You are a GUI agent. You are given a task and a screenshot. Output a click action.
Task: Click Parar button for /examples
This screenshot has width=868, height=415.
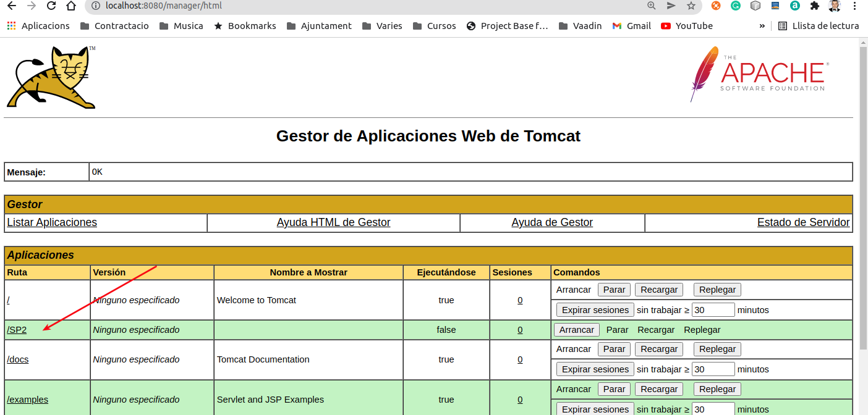(x=615, y=389)
